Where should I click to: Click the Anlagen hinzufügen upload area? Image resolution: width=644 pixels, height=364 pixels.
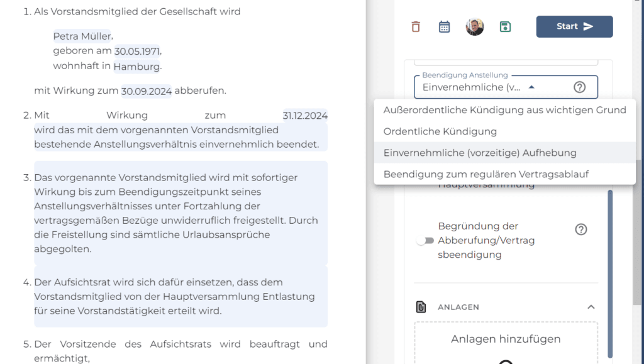[506, 343]
